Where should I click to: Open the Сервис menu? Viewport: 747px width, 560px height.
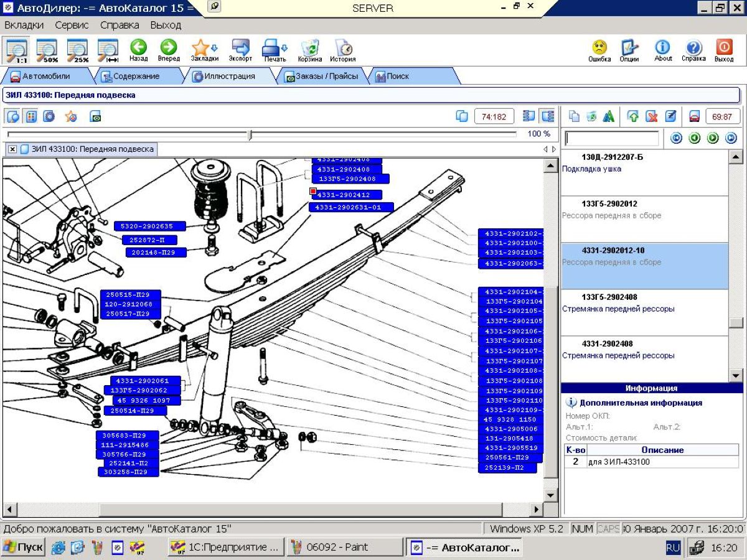point(72,26)
